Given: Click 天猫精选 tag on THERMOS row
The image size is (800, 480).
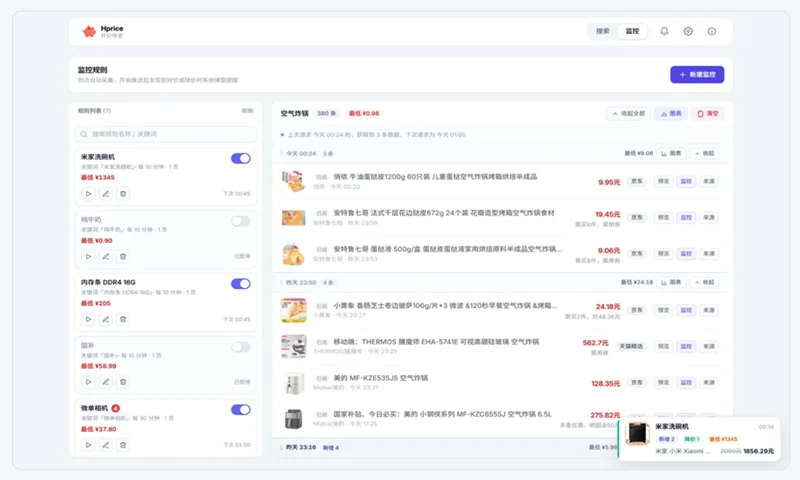Looking at the screenshot, I should click(x=631, y=347).
